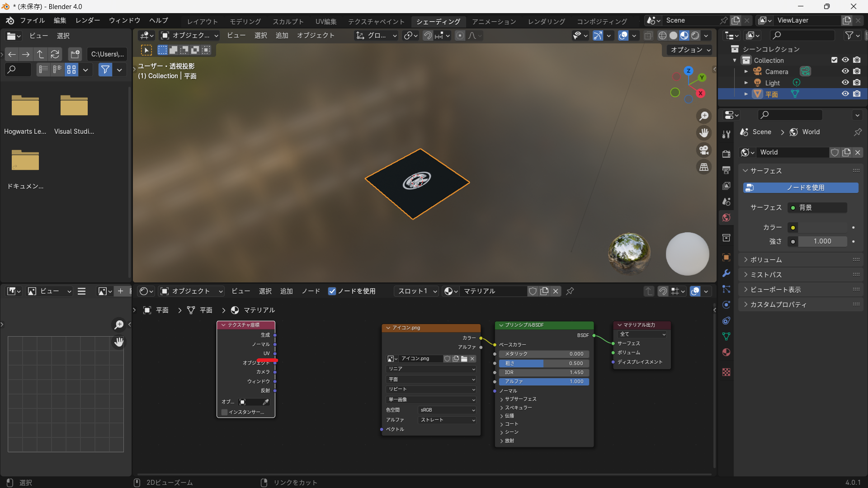The height and width of the screenshot is (488, 868).
Task: Hide the Camera object in viewport
Action: click(x=845, y=71)
